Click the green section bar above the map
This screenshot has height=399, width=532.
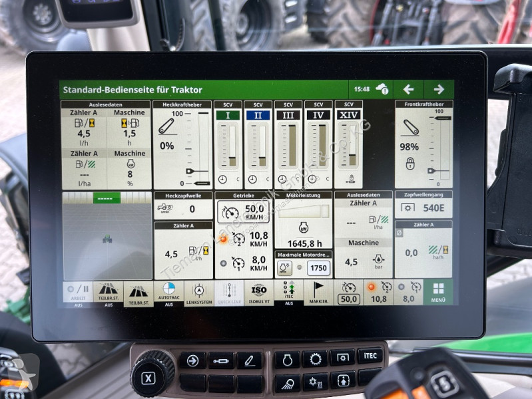tap(107, 198)
